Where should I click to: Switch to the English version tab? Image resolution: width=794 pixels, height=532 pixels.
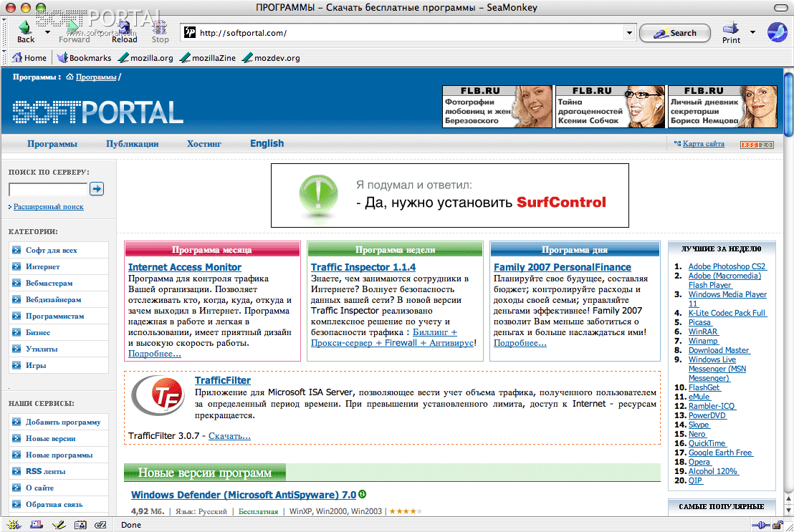[267, 144]
